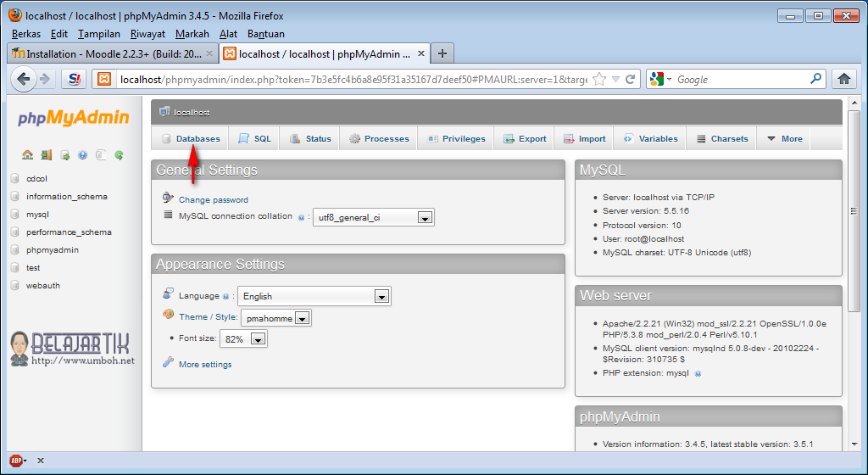Reload the page from address bar
868x475 pixels.
pyautogui.click(x=630, y=79)
